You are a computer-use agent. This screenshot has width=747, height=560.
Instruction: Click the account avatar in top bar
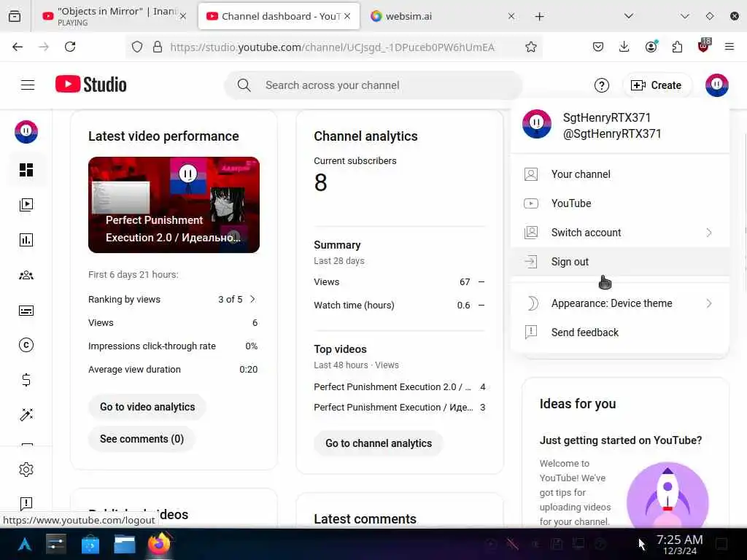point(717,85)
